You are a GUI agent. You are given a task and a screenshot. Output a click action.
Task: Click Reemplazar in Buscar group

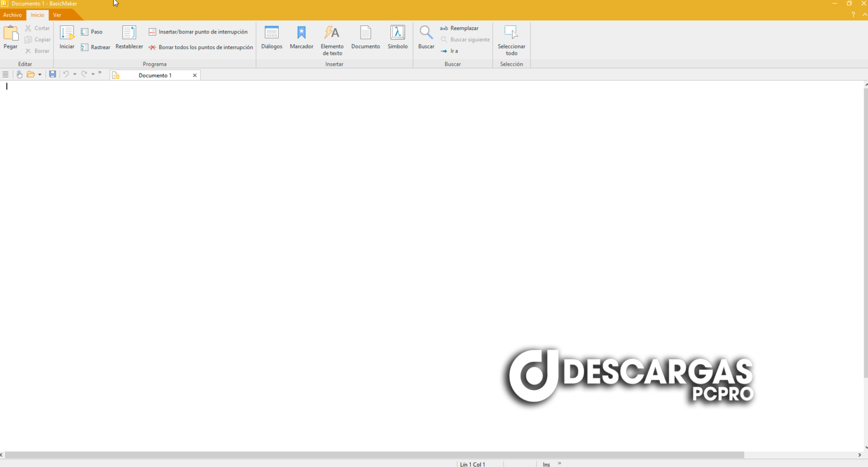tap(459, 28)
